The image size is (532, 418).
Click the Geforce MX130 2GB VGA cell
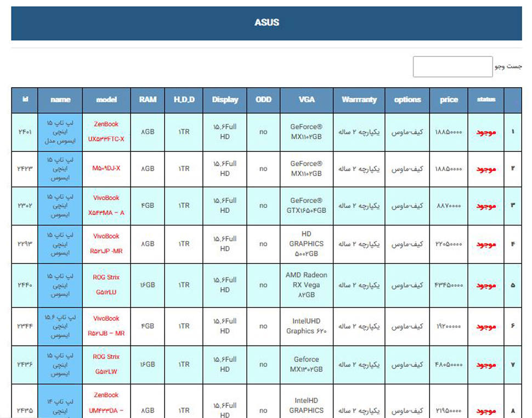tap(307, 365)
